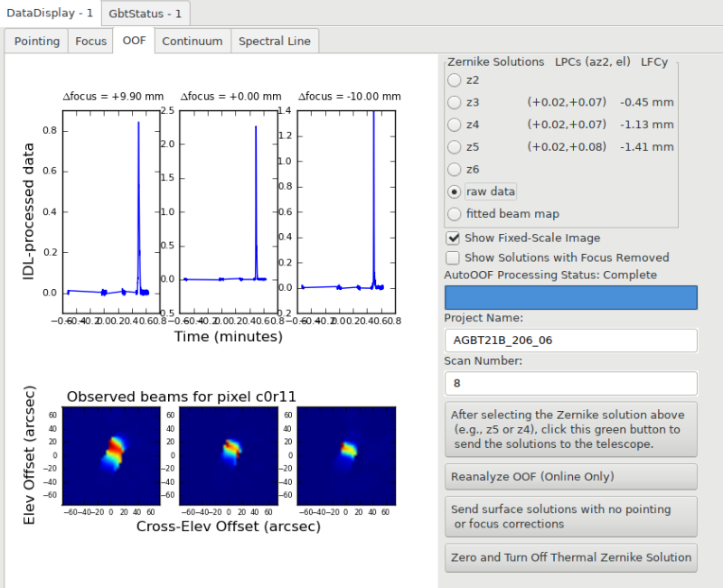723x588 pixels.
Task: Select the z2 Zernike solution radio button
Action: click(x=455, y=80)
